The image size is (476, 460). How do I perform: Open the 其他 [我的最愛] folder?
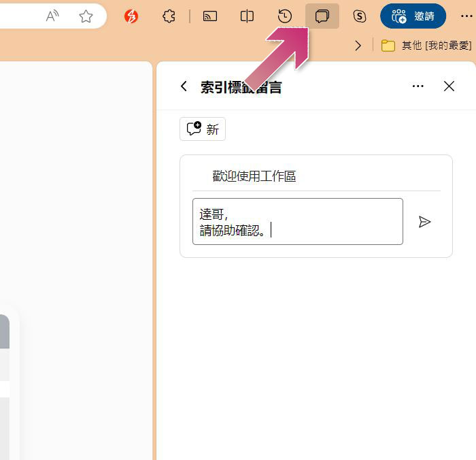tap(426, 46)
